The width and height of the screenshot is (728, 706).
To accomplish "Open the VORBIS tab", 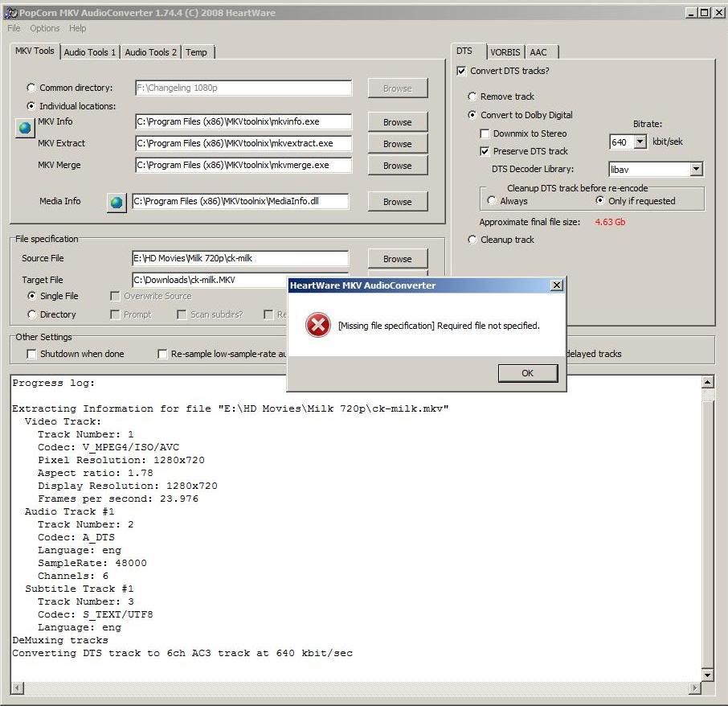I will pos(505,52).
